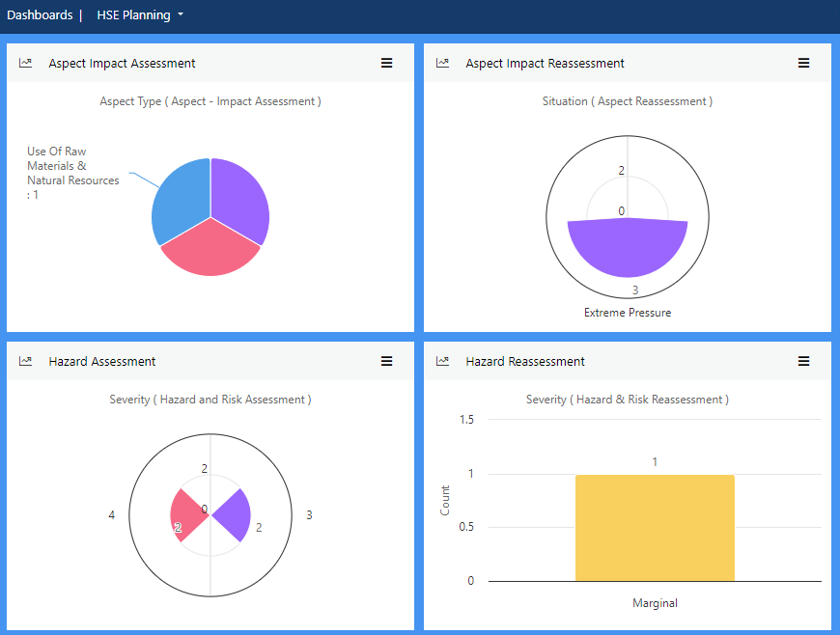Click the pink slice of Aspect Type pie
This screenshot has height=635, width=840.
[x=210, y=251]
